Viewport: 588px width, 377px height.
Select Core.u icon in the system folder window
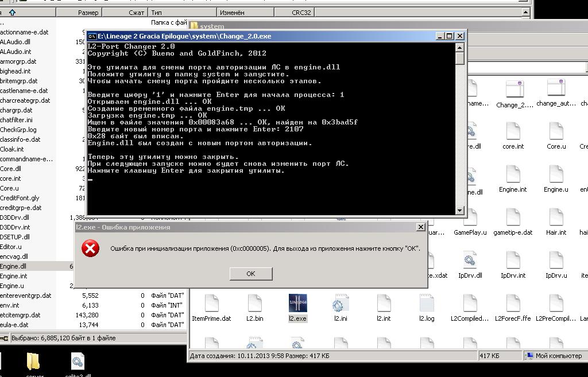point(556,131)
